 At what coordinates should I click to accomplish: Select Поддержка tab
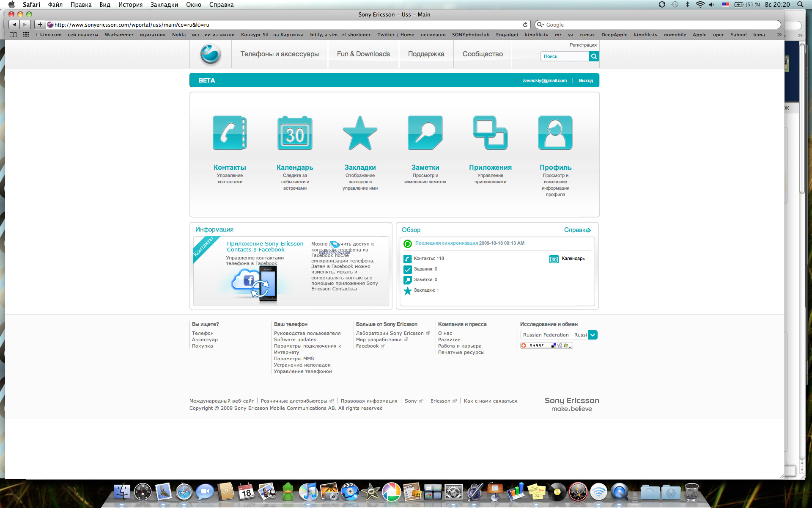point(426,54)
